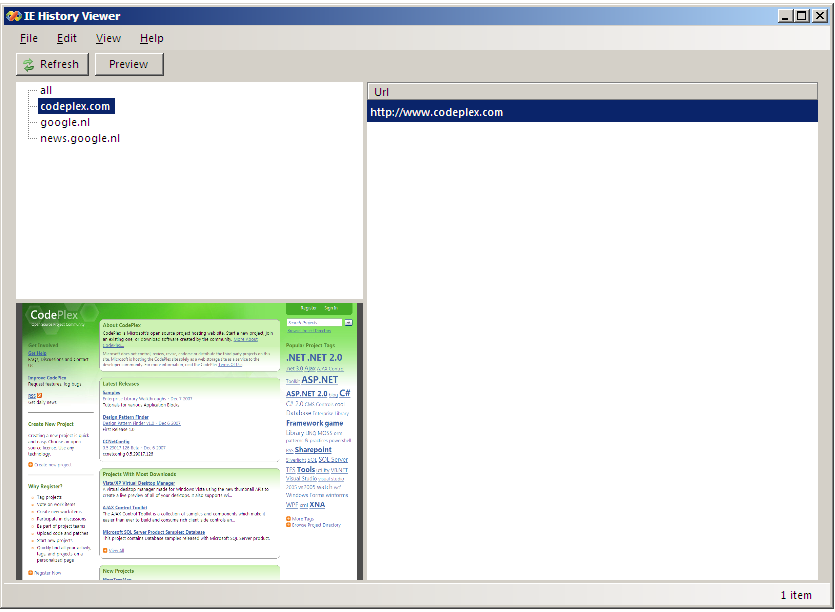Click the Refresh button
The image size is (835, 612).
[x=52, y=64]
